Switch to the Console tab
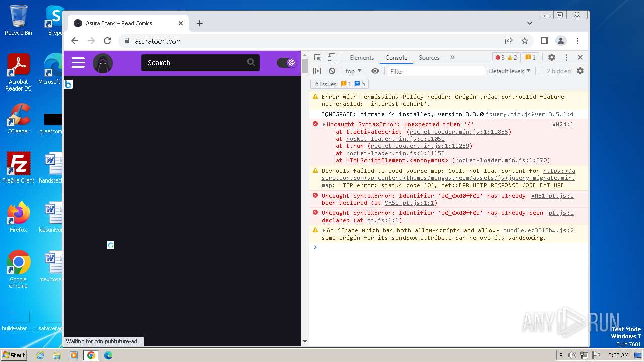Image resolution: width=644 pixels, height=362 pixels. [396, 58]
